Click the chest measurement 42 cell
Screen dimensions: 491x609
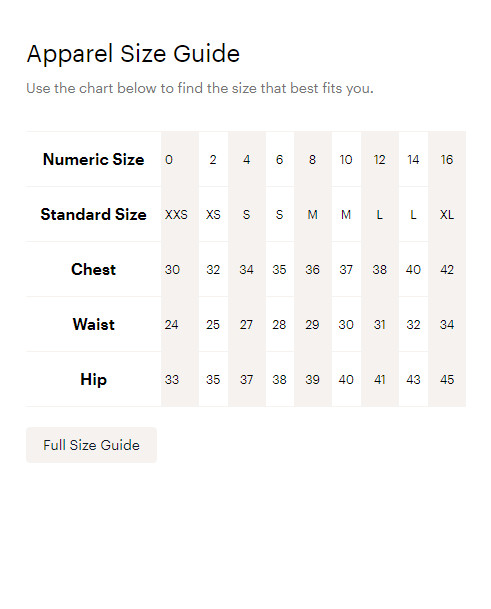(447, 269)
